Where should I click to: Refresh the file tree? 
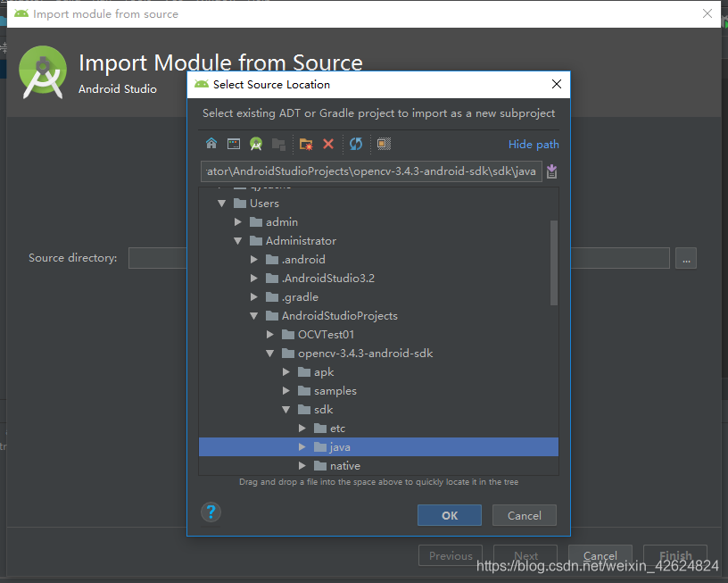tap(356, 144)
